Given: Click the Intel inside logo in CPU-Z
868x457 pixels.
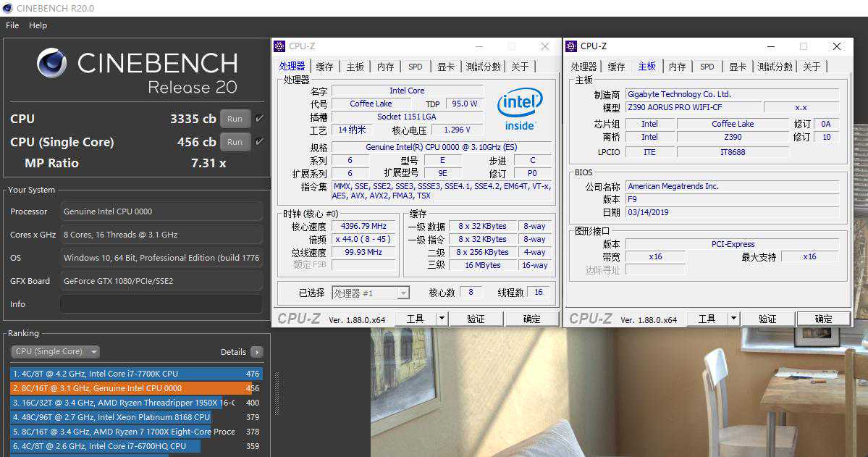Looking at the screenshot, I should (x=520, y=110).
